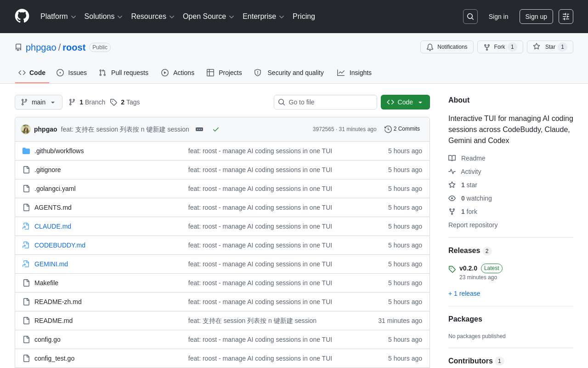588x368 pixels.
Task: Click the folder icon for .github/workflows
Action: 26,151
